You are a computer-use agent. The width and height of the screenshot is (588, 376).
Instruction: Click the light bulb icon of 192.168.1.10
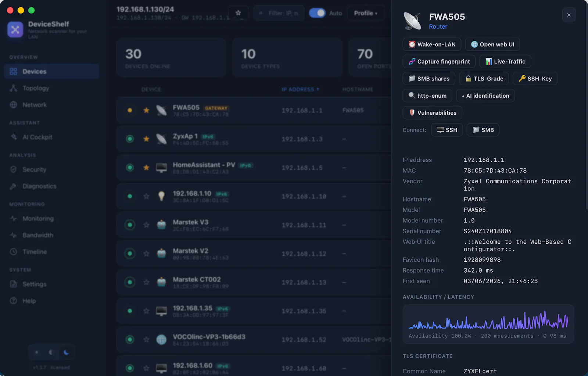coord(161,196)
